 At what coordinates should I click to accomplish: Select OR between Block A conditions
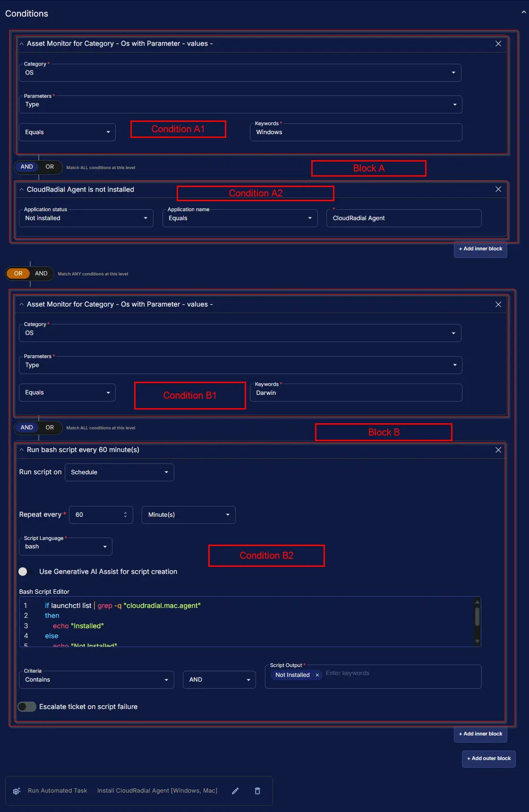click(50, 167)
